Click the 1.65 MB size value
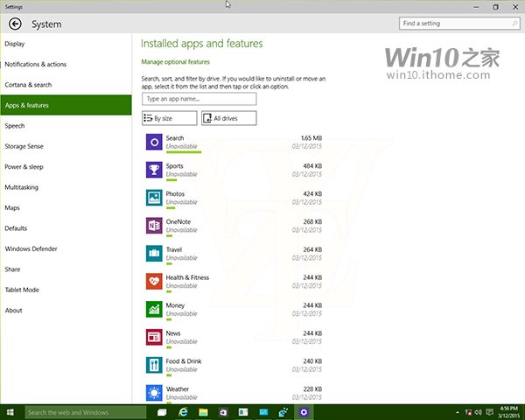The image size is (525, 420). click(311, 138)
